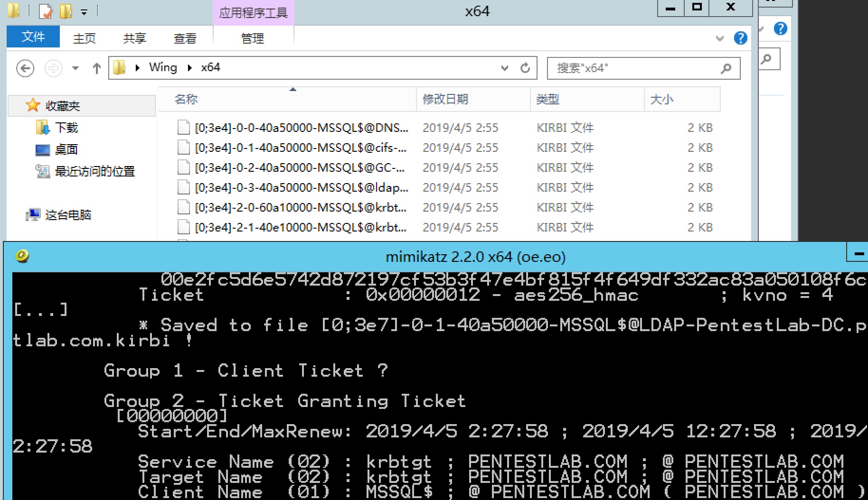Switch to the 主页 ribbon tab

point(85,38)
